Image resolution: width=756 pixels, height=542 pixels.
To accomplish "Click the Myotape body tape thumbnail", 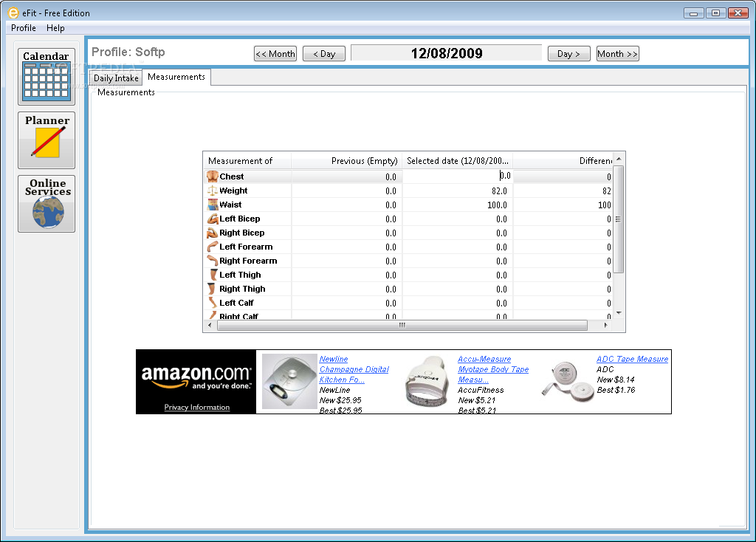I will tap(427, 383).
